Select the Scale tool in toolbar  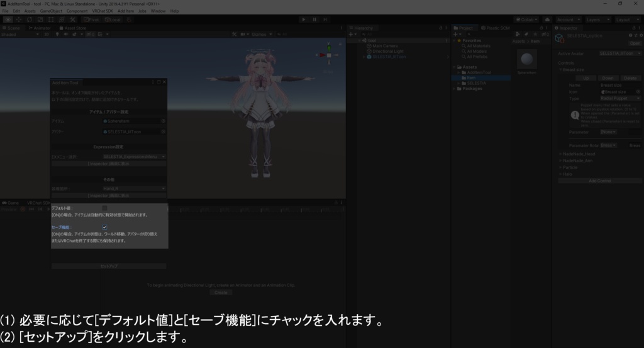tap(40, 20)
